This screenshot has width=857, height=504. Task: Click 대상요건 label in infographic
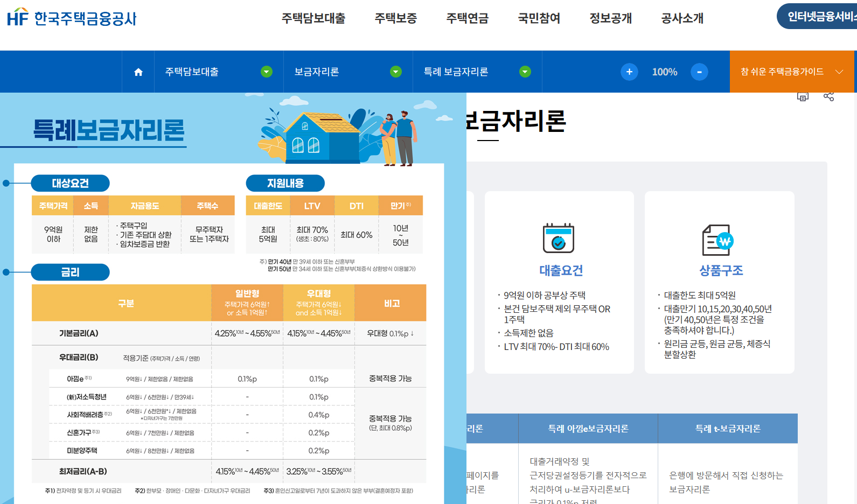tap(70, 183)
